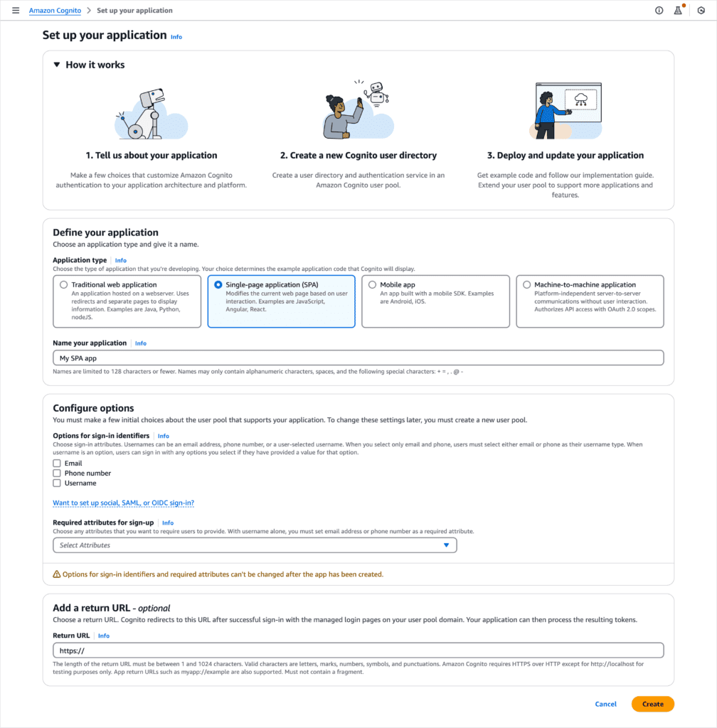Click the Info link beside Return URL
Image resolution: width=717 pixels, height=728 pixels.
[104, 636]
